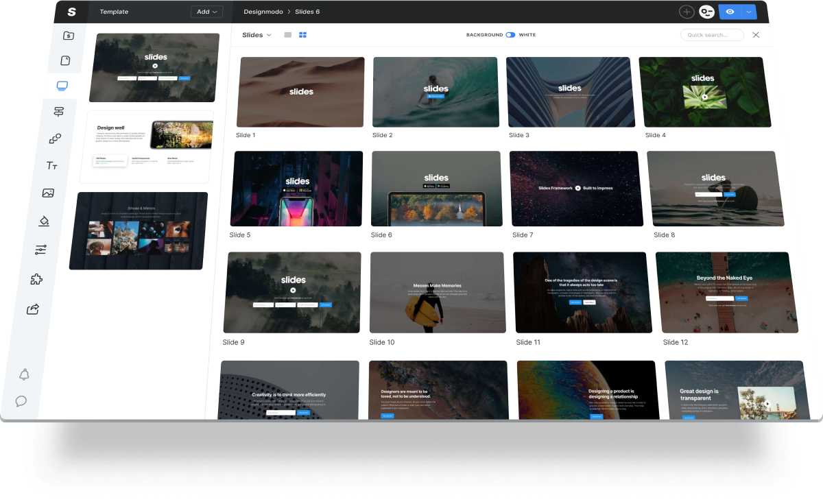
Task: Open the Plugins puzzle icon
Action: [36, 279]
